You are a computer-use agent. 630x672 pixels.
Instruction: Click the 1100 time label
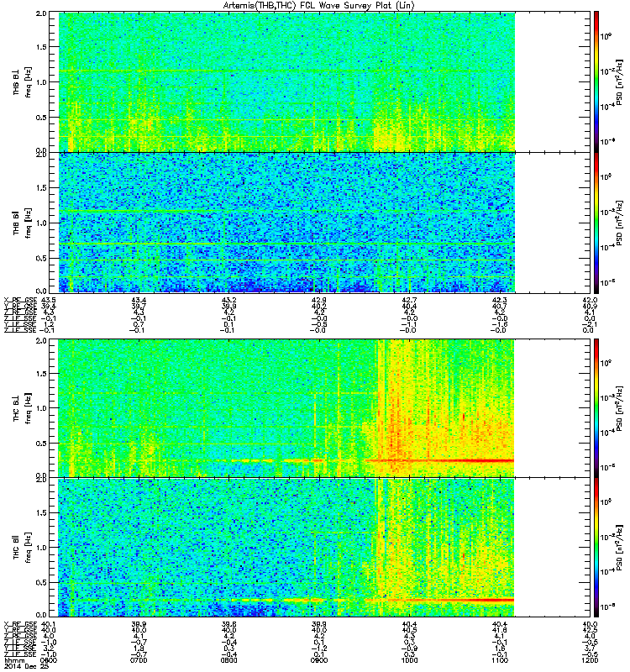pos(500,660)
